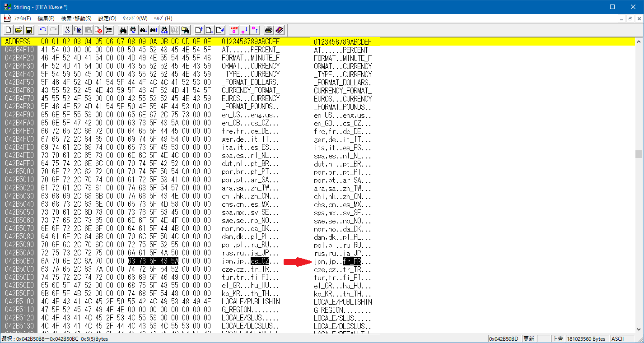Jump to file top icon
The image size is (644, 343).
coord(199,30)
